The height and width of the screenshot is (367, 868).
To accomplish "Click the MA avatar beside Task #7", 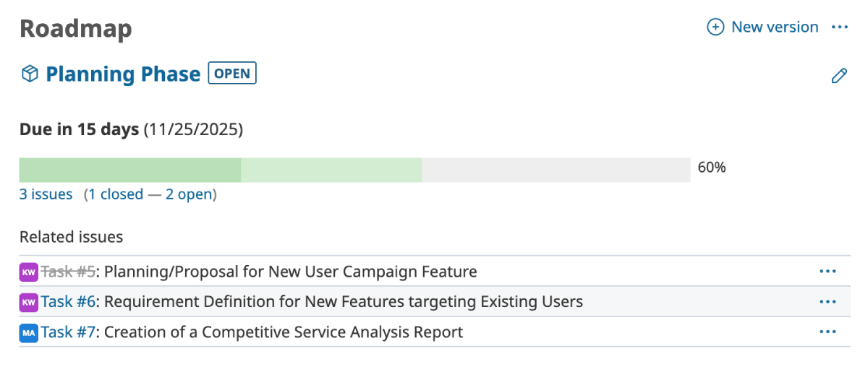I will coord(28,332).
